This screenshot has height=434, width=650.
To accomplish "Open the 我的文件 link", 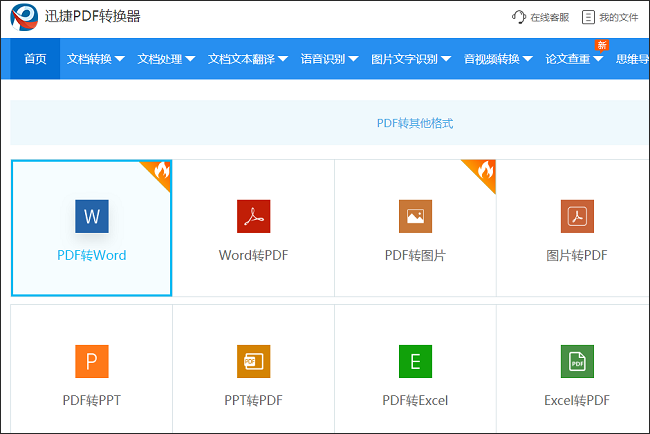I will pyautogui.click(x=618, y=17).
